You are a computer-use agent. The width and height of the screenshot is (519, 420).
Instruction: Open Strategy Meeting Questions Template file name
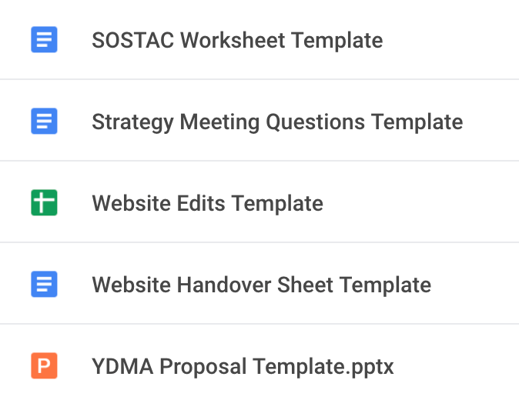pos(277,122)
